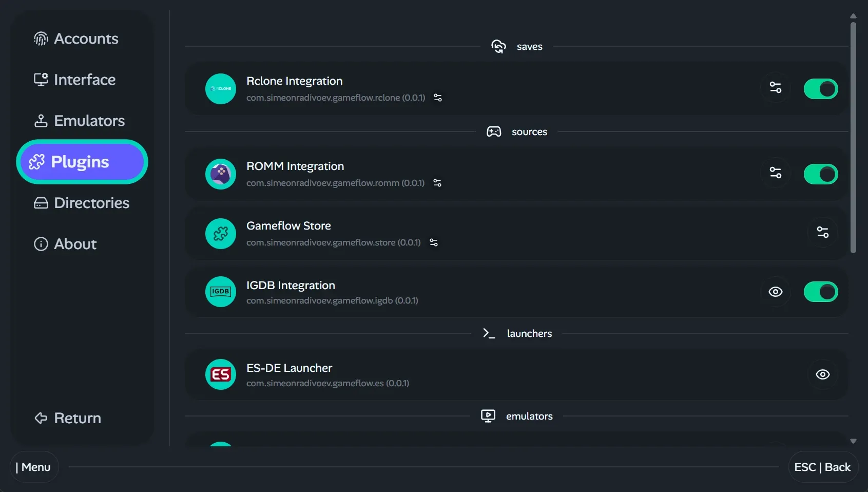Click small sliders icon beside rclone package ID
868x492 pixels.
(x=438, y=98)
